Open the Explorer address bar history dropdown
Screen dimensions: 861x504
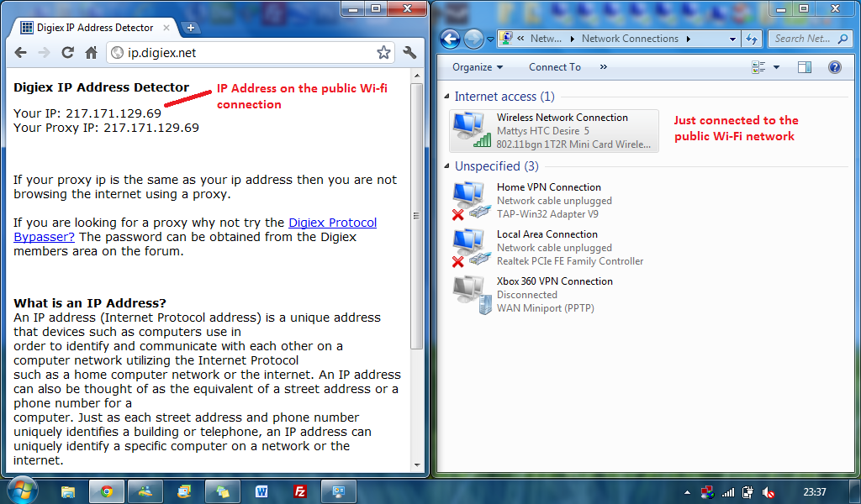click(732, 39)
